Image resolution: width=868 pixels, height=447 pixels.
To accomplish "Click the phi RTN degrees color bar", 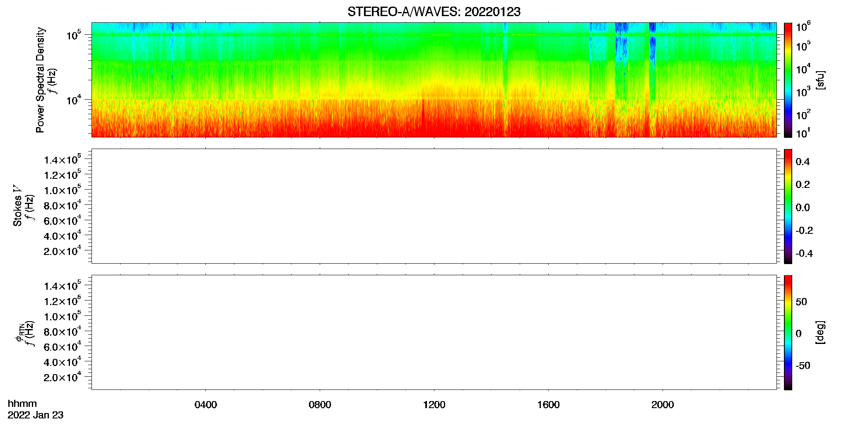I will coord(788,332).
